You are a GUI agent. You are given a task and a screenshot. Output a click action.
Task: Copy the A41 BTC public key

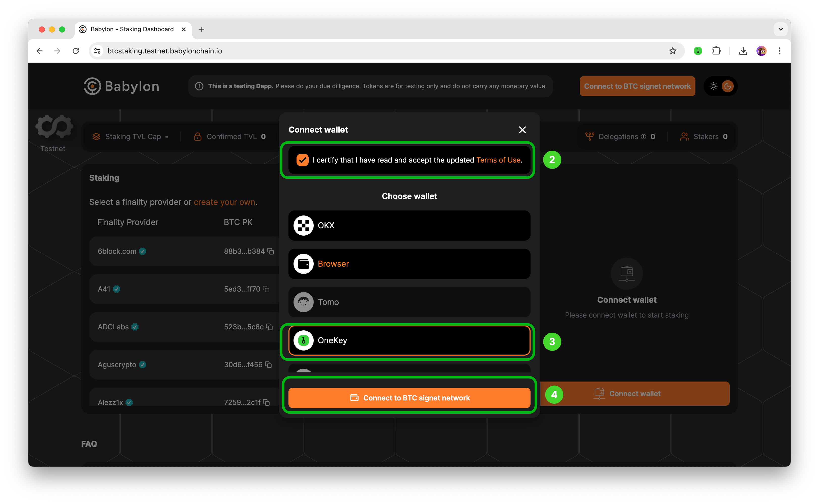pyautogui.click(x=266, y=289)
